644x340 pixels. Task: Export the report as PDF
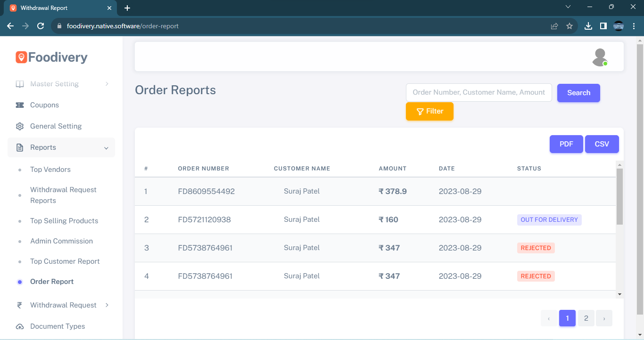tap(566, 144)
